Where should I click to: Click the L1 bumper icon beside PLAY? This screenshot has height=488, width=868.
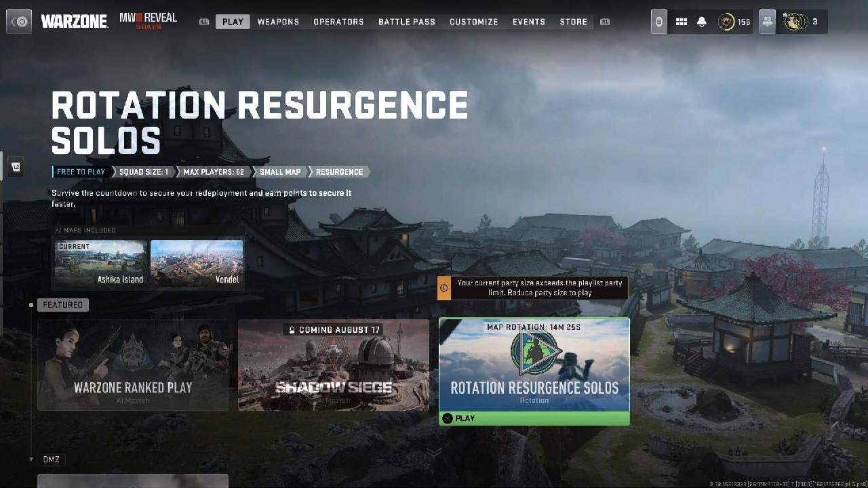coord(204,22)
